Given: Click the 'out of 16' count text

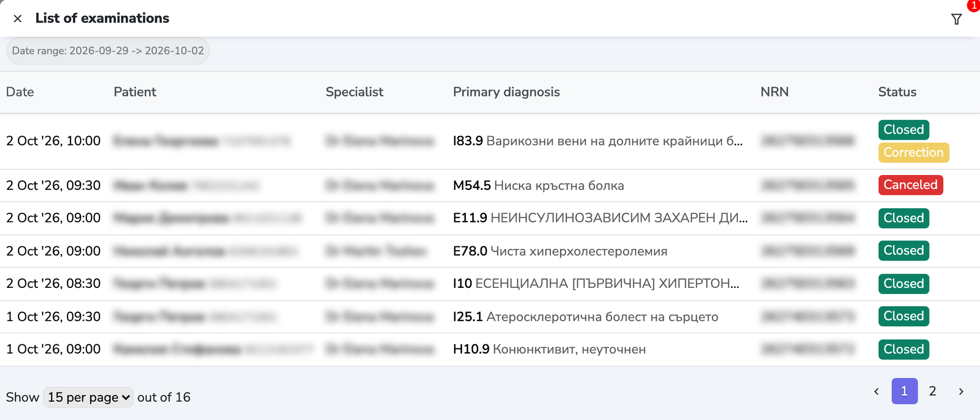Looking at the screenshot, I should [x=164, y=397].
